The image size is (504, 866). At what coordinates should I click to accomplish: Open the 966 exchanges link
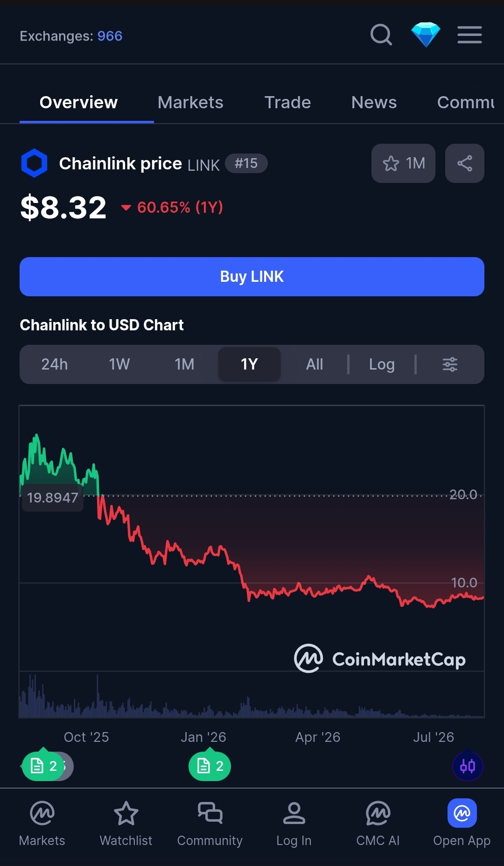click(x=110, y=36)
